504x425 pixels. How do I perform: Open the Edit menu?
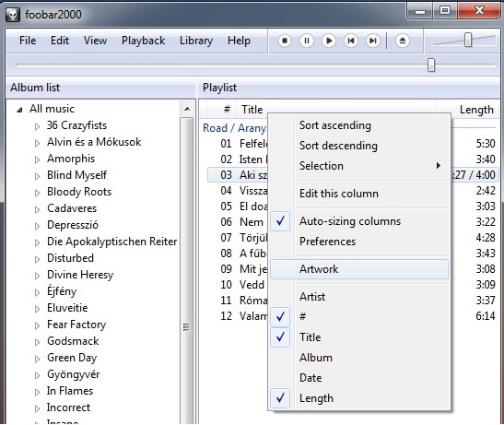(60, 41)
